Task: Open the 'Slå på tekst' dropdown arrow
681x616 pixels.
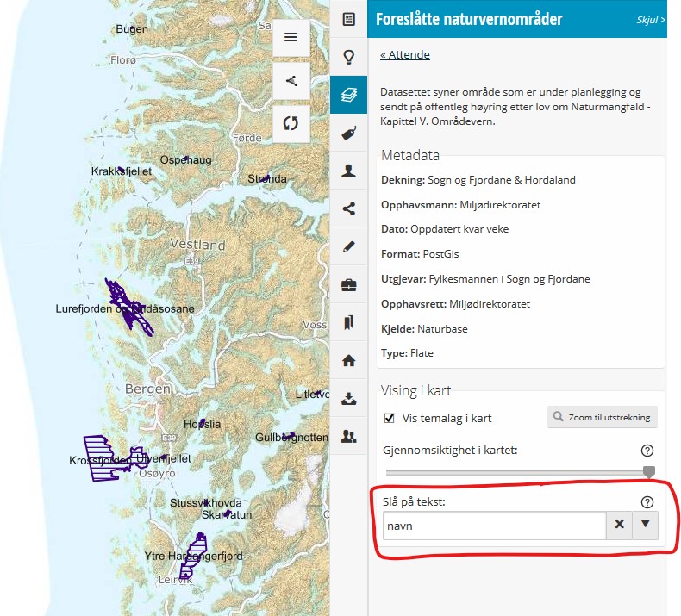Action: (646, 526)
